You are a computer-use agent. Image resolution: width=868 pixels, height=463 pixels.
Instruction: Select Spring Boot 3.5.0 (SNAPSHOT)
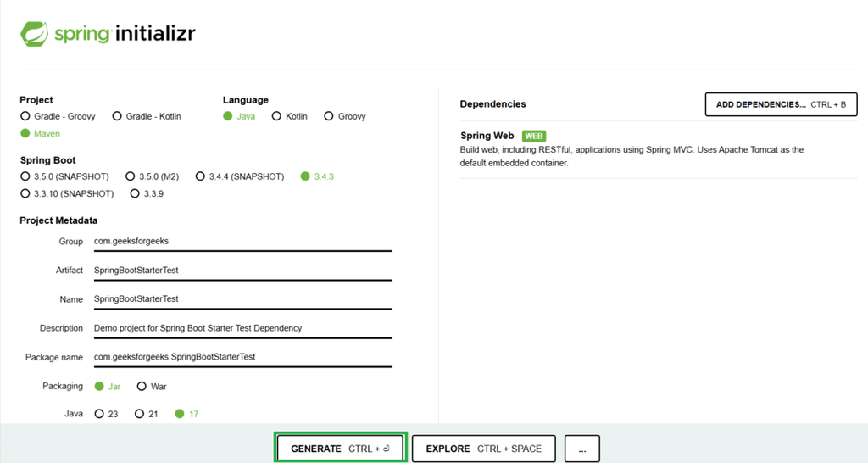(64, 176)
